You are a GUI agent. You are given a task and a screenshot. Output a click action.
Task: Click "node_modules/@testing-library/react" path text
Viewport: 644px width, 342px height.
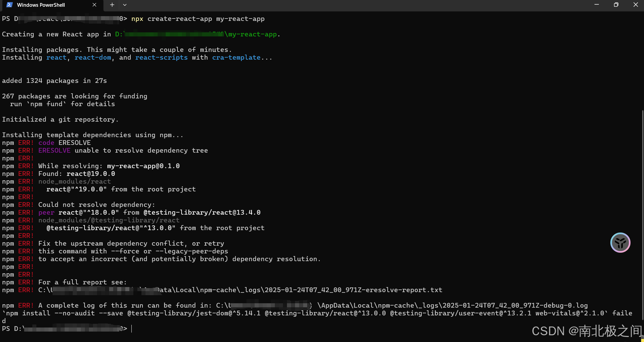coord(109,220)
